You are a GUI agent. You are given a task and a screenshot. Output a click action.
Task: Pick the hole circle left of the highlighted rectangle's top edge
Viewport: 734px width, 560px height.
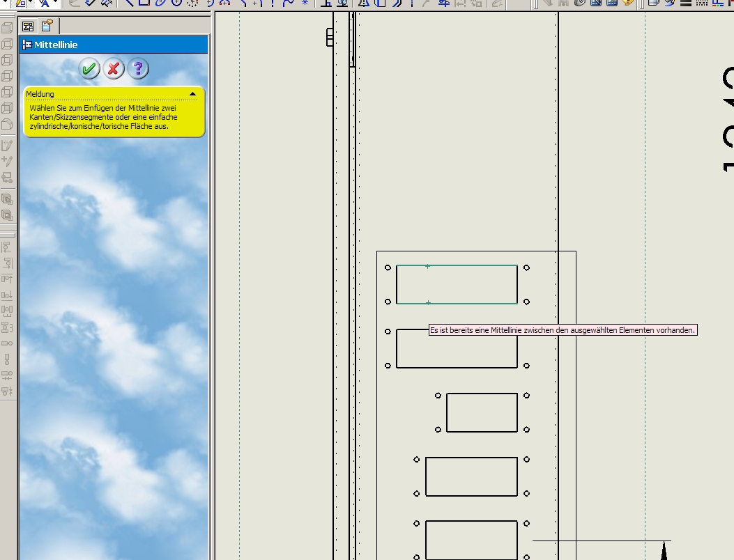tap(388, 267)
